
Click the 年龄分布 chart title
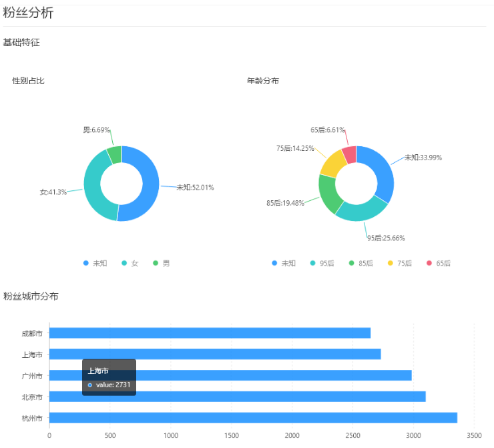263,81
